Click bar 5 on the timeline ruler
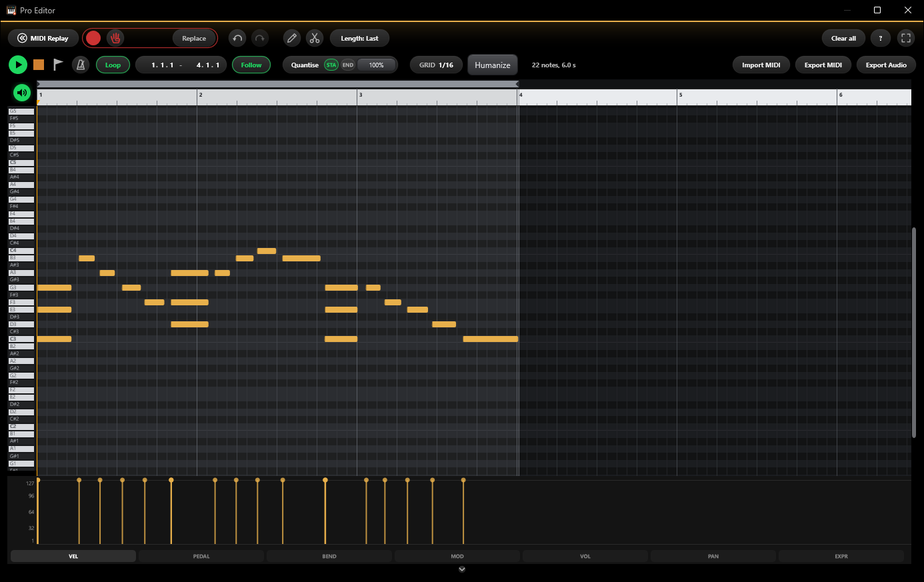Viewport: 924px width, 582px height. (680, 95)
